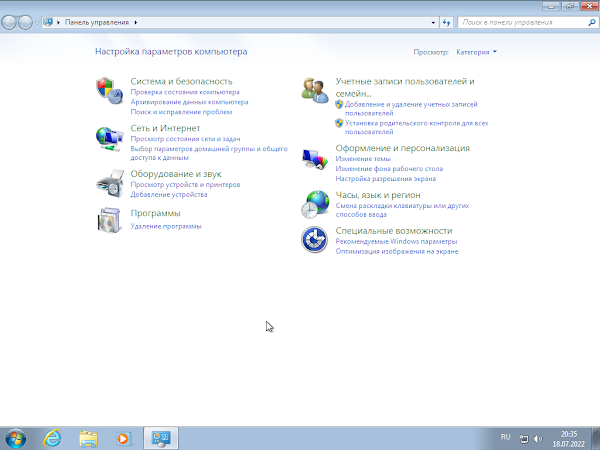600x450 pixels.
Task: Expand the arrow before 'Панель управления' breadcrumb
Action: pyautogui.click(x=59, y=23)
